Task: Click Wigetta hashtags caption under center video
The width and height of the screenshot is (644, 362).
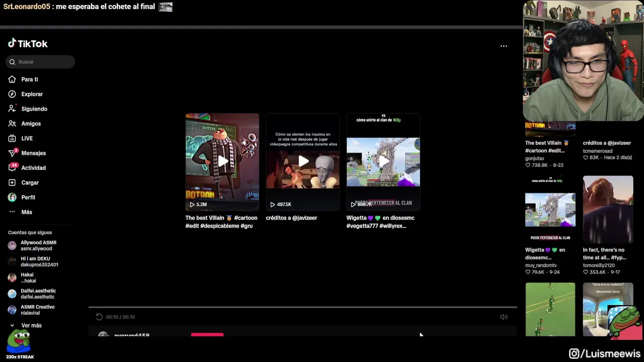Action: point(380,222)
